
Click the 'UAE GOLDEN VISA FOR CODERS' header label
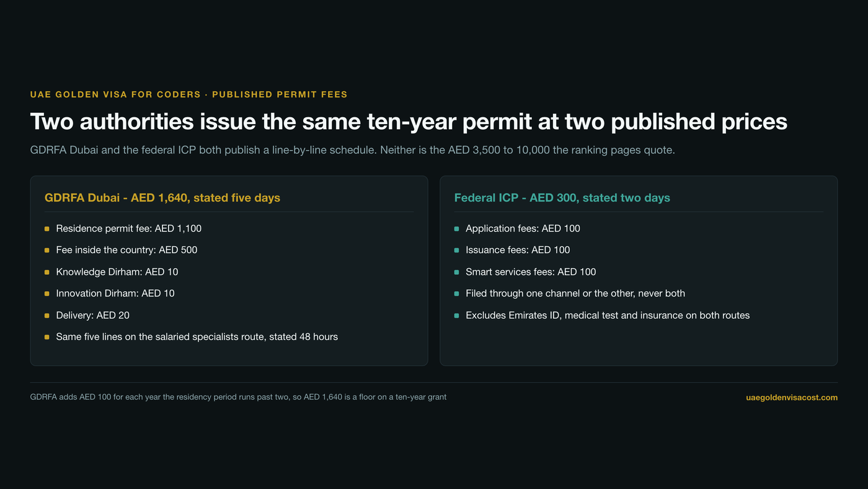(x=188, y=94)
